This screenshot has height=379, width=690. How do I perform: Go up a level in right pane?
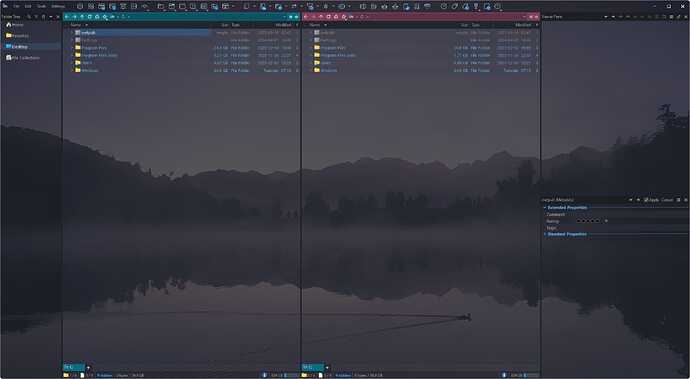321,17
